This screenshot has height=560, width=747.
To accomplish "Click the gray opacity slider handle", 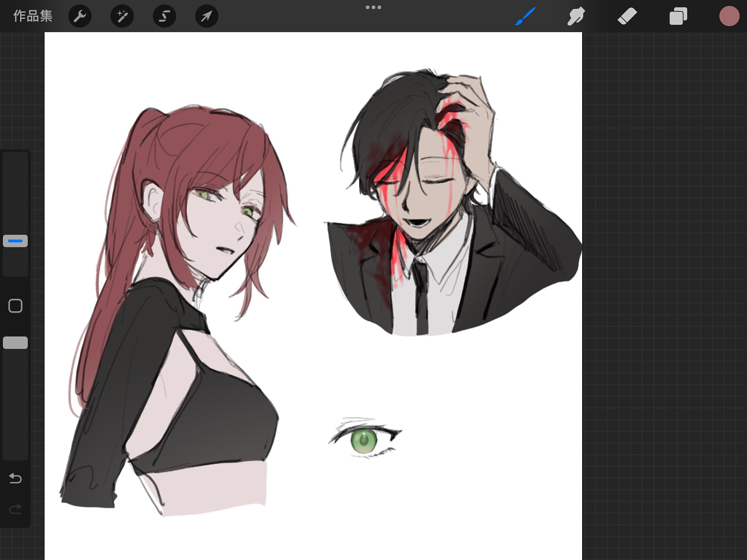I will [x=16, y=343].
